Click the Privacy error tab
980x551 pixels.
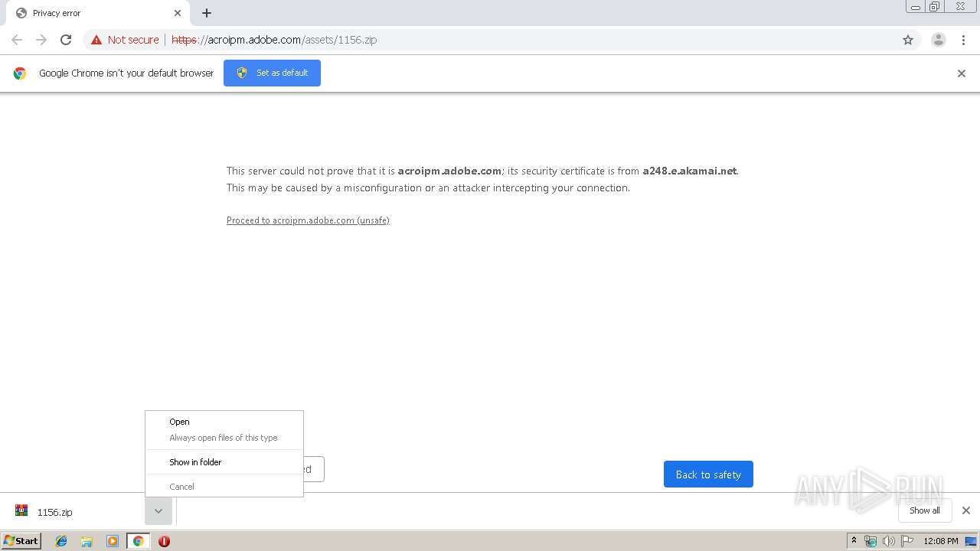(x=98, y=13)
